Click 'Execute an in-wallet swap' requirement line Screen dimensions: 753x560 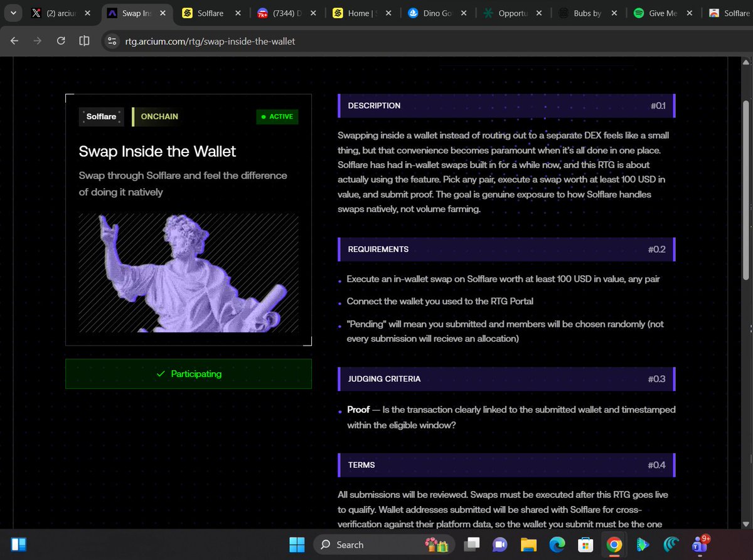click(x=503, y=278)
